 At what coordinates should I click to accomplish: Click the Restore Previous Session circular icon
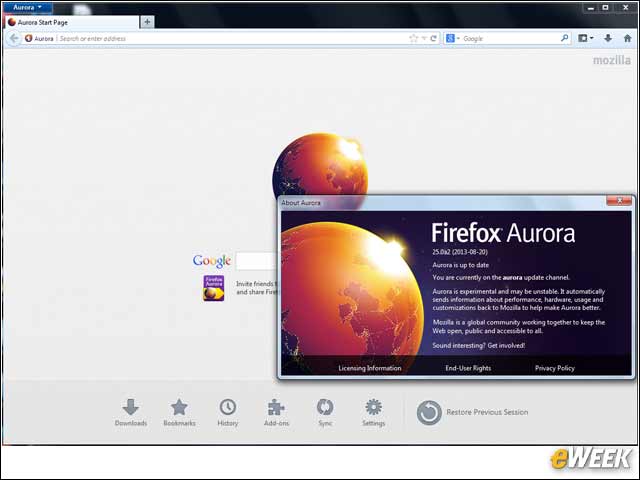pyautogui.click(x=429, y=413)
